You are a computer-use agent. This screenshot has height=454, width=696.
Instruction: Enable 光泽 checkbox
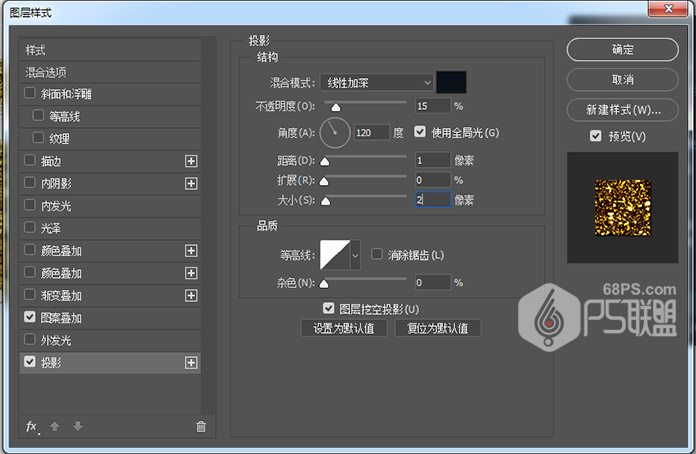tap(30, 227)
